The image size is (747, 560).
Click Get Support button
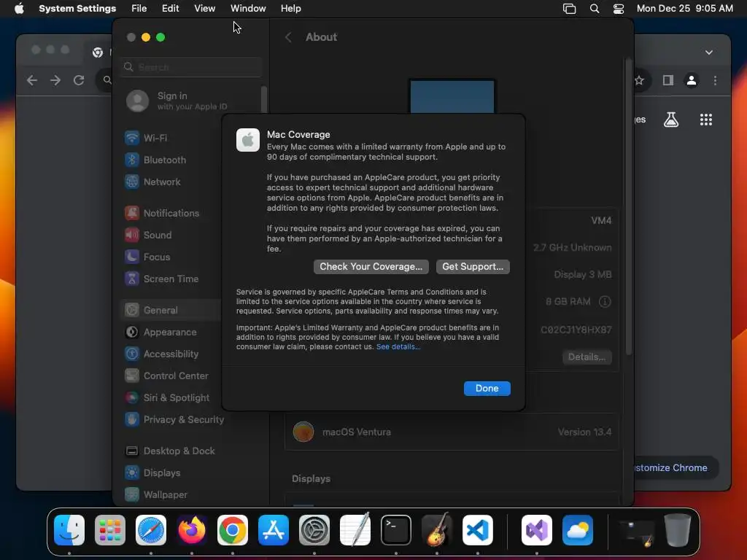[x=473, y=267]
